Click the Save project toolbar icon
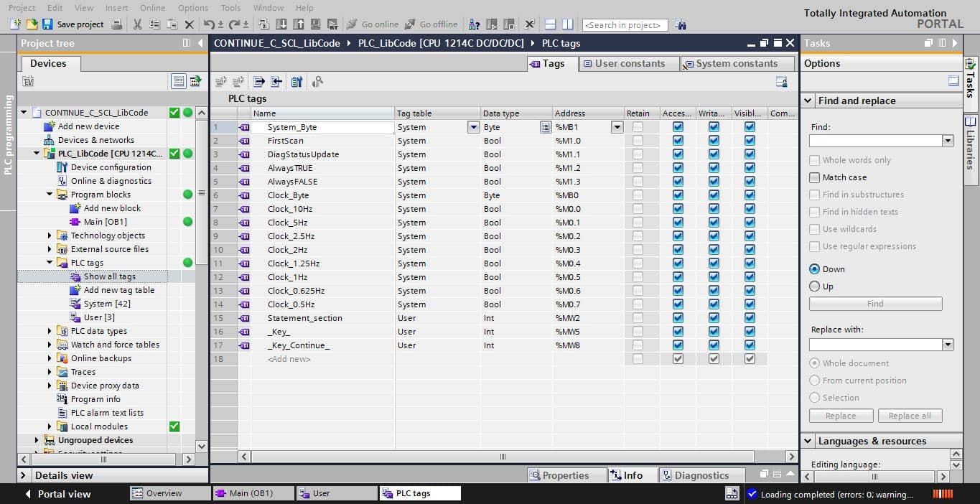Screen dimensions: 980x504 47,24
